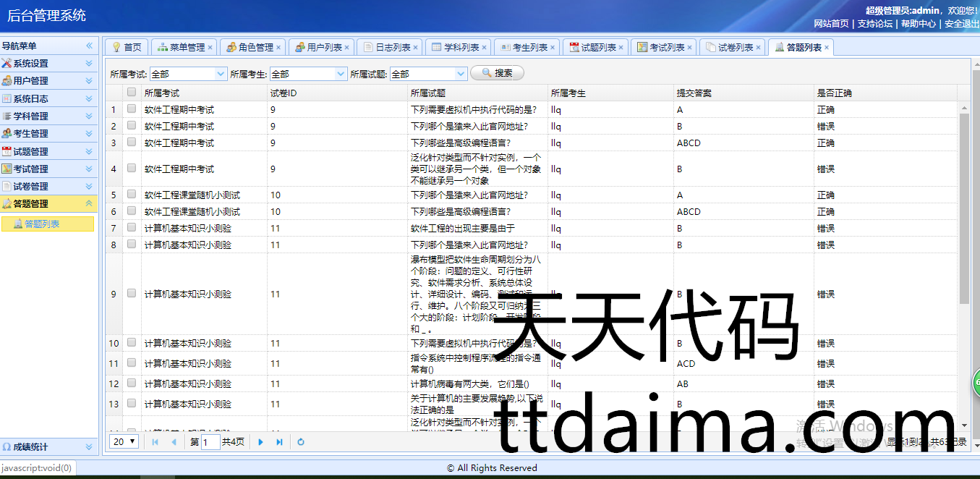The height and width of the screenshot is (479, 980).
Task: Click the 答题列表 tree item icon in sidebar
Action: (x=18, y=224)
